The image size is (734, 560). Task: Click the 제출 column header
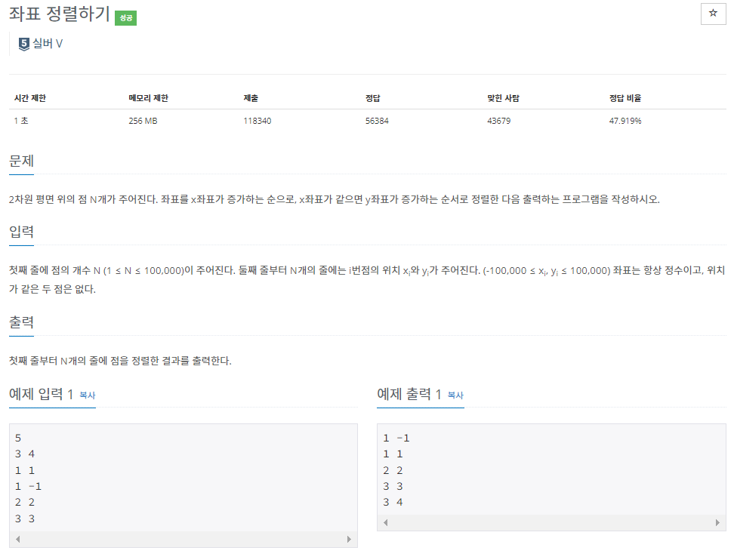pyautogui.click(x=251, y=98)
